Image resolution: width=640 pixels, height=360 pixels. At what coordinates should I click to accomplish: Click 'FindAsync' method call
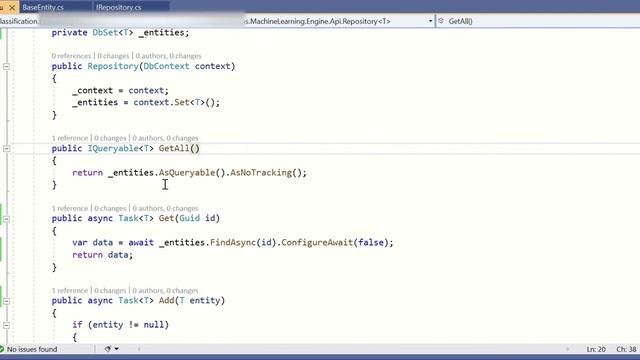(x=233, y=242)
